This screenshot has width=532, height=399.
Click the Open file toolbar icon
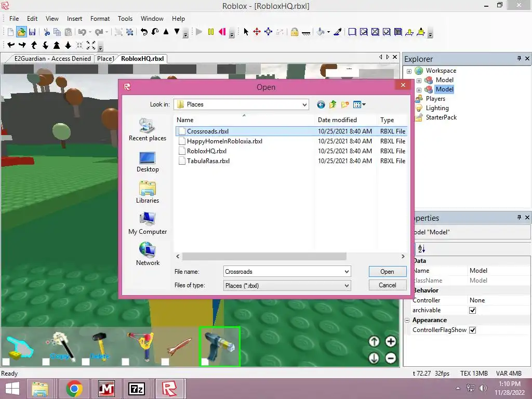pos(21,32)
